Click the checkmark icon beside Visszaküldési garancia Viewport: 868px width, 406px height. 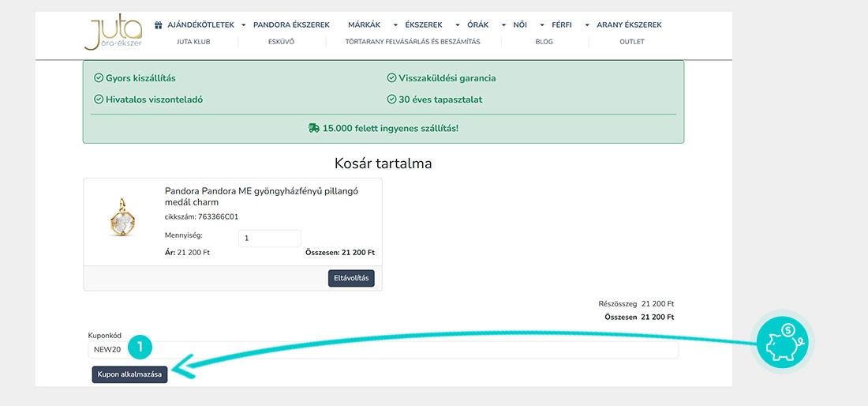[x=391, y=78]
